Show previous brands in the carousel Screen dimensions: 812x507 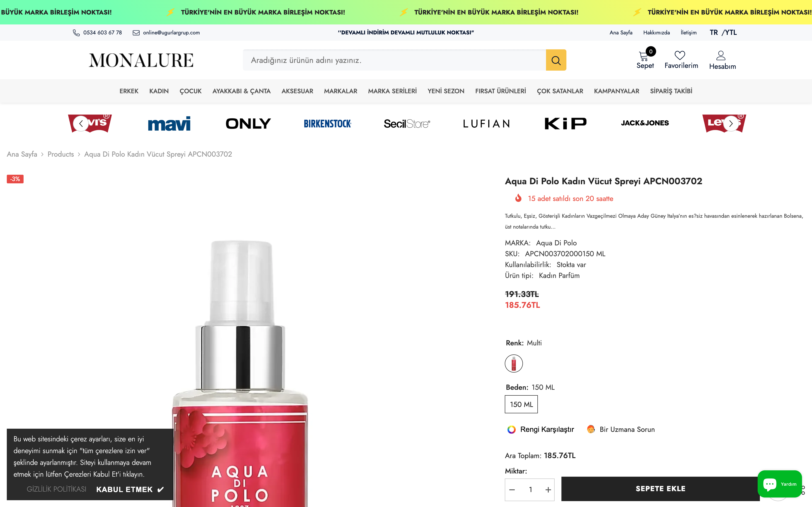[81, 123]
